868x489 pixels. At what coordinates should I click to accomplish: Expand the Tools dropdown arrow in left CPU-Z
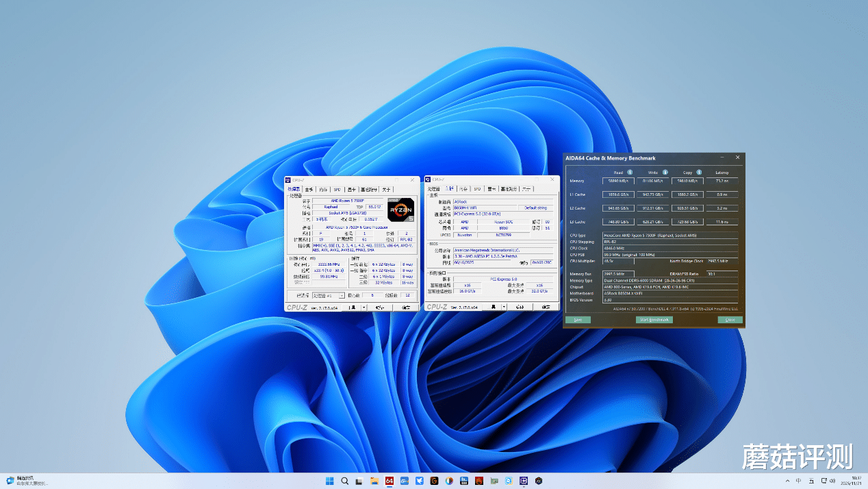363,308
